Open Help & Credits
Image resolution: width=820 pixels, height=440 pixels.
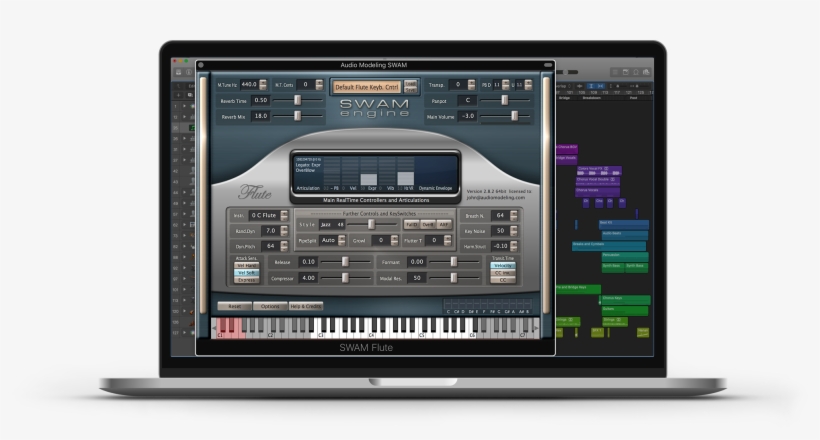coord(306,306)
